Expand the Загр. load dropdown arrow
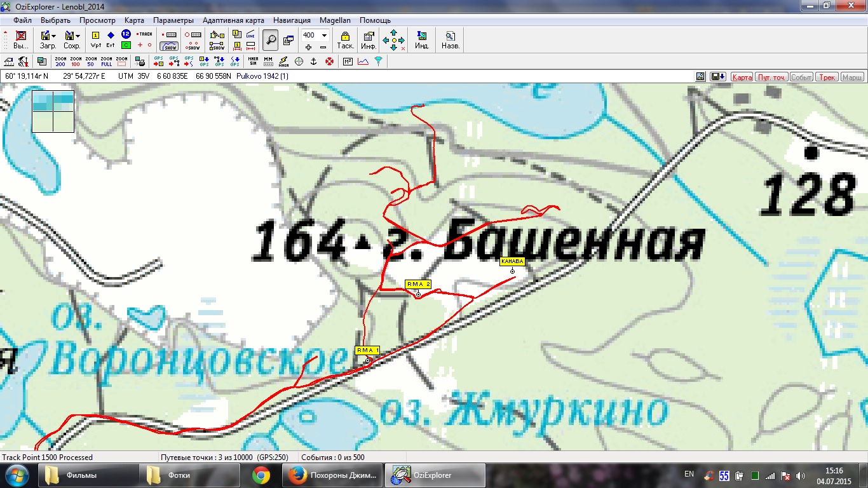The height and width of the screenshot is (488, 868). (x=54, y=36)
